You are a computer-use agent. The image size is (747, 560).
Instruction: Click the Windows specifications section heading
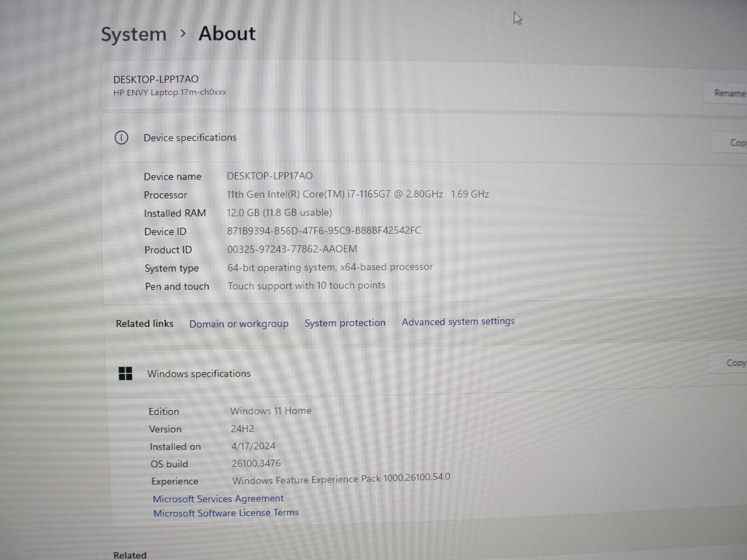(x=199, y=374)
